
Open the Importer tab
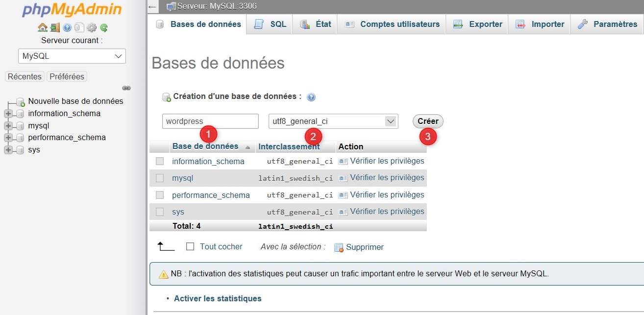[x=539, y=24]
